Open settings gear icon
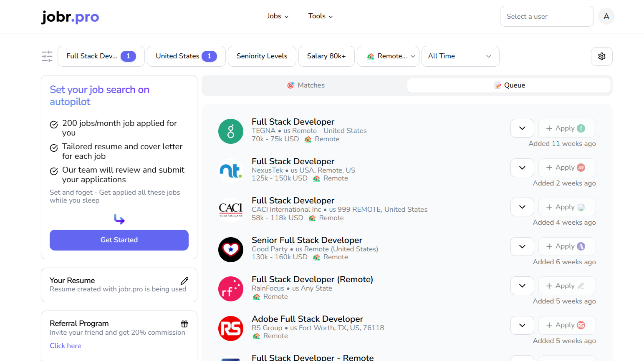The image size is (644, 361). point(601,56)
